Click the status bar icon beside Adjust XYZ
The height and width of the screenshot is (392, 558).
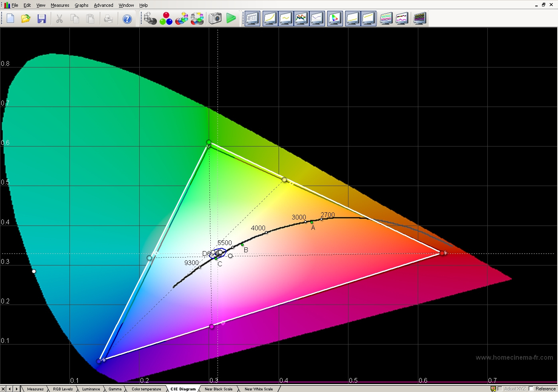493,389
